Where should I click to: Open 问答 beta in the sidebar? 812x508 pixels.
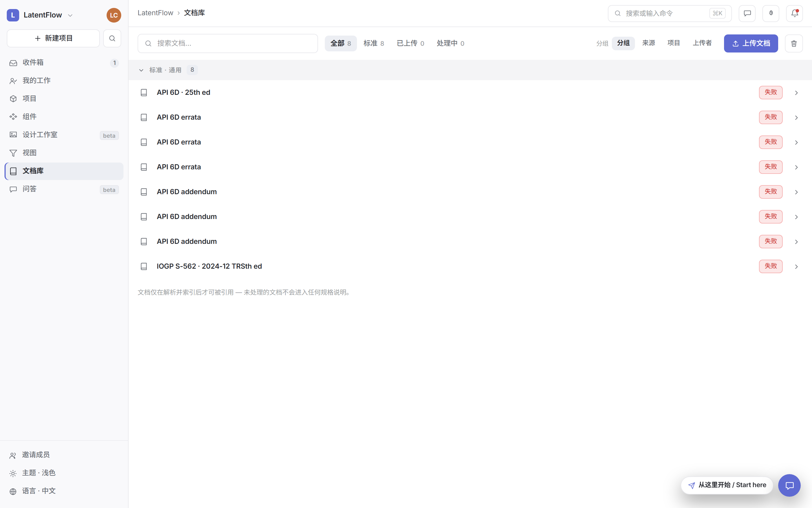64,189
